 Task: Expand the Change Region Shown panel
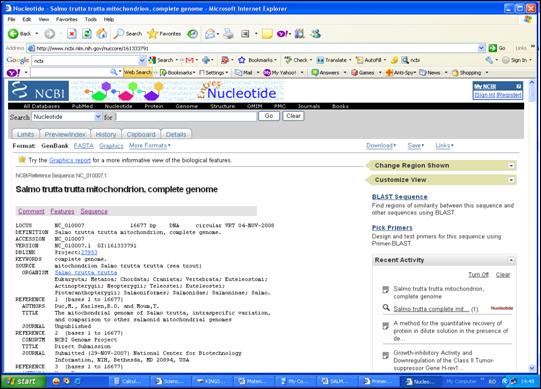pyautogui.click(x=511, y=166)
